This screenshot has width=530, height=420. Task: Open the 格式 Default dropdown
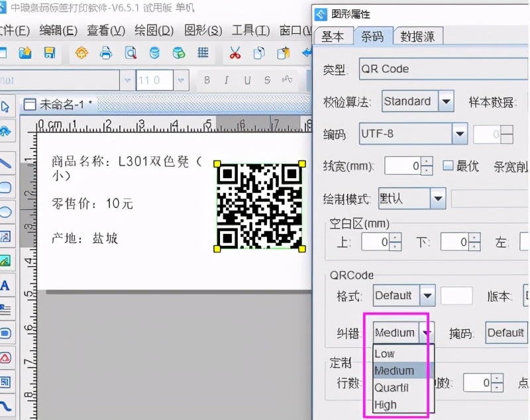[404, 295]
